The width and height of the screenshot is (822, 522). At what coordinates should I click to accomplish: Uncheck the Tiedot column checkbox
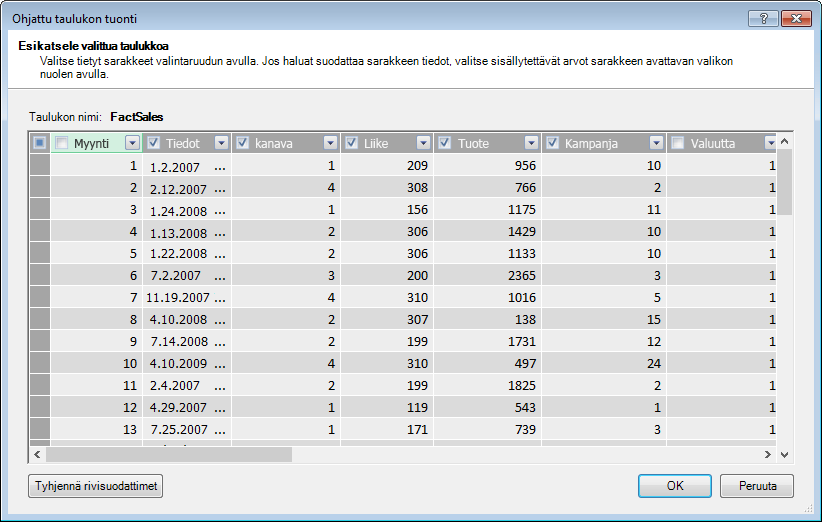point(154,143)
